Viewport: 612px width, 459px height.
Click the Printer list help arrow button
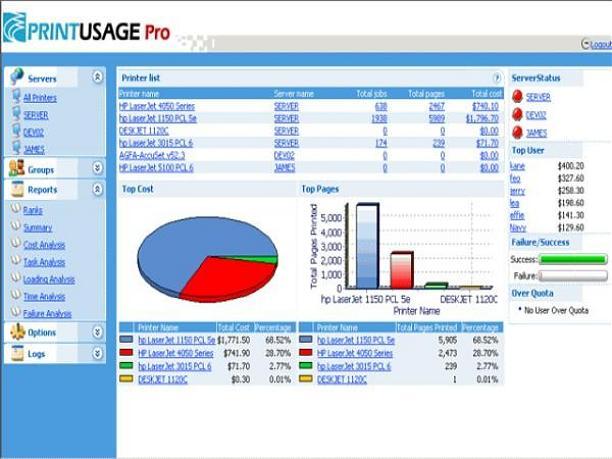coord(497,78)
